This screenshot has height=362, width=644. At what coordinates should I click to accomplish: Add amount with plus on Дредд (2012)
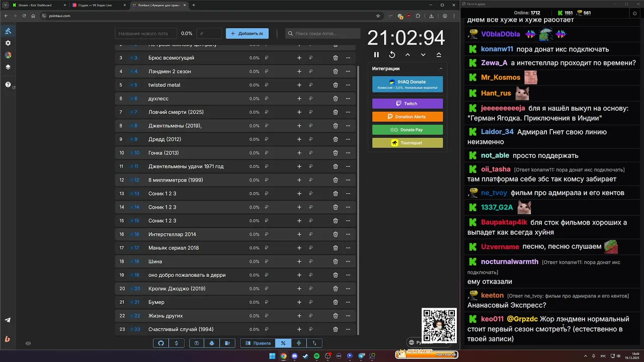point(299,139)
